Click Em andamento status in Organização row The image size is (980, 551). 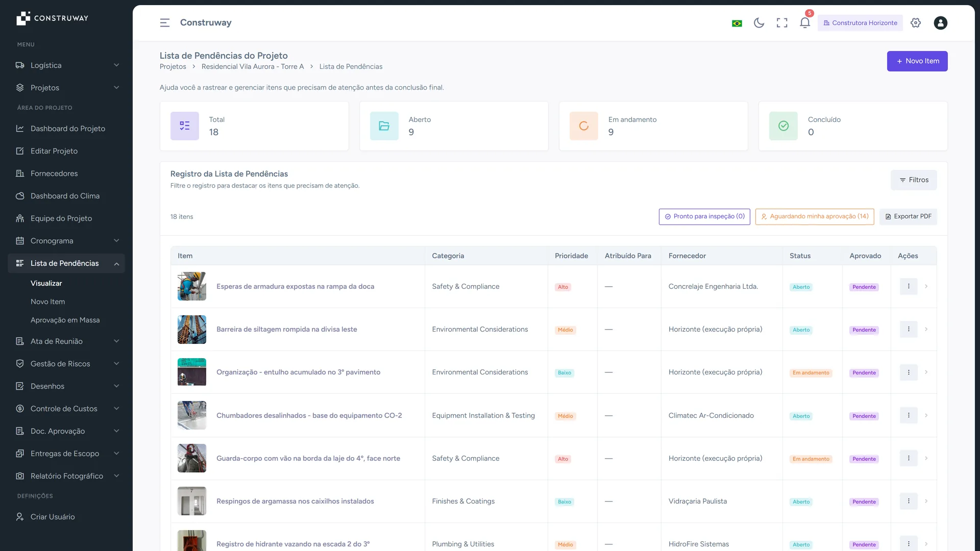click(x=811, y=373)
